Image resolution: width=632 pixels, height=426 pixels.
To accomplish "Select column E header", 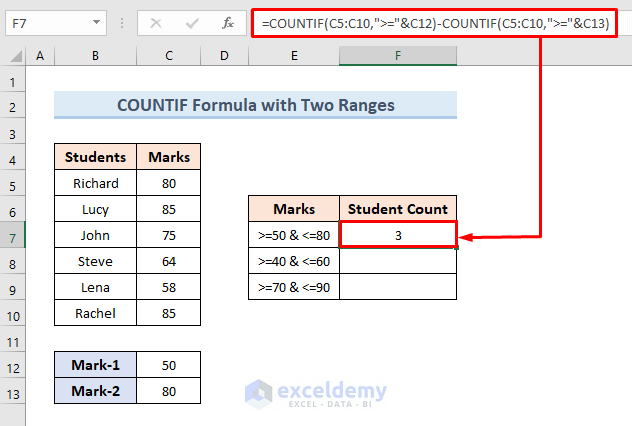I will click(x=294, y=56).
